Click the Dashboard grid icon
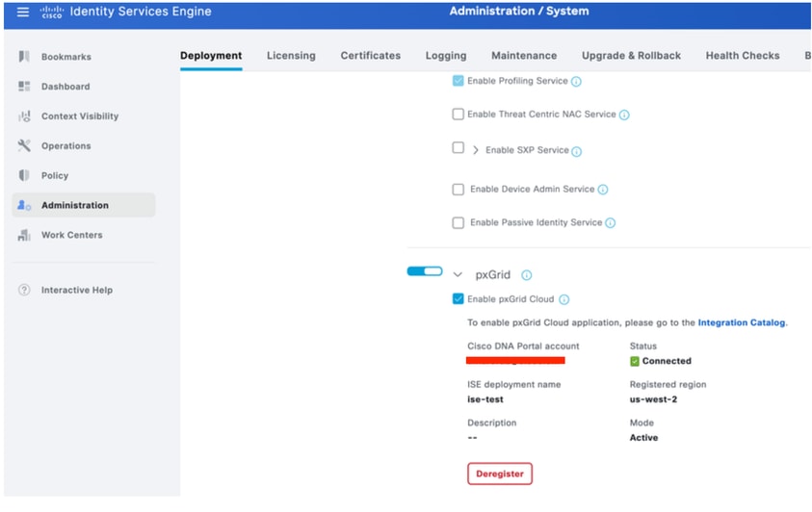Viewport: 812px width, 512px height. [24, 87]
